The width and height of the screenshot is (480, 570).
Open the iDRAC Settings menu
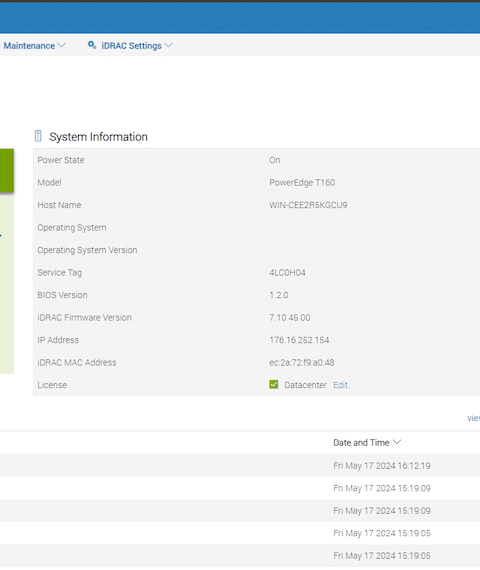point(131,46)
